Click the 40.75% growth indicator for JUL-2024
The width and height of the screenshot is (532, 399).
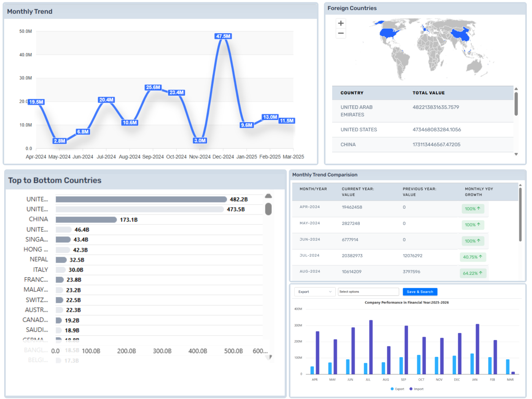point(473,257)
